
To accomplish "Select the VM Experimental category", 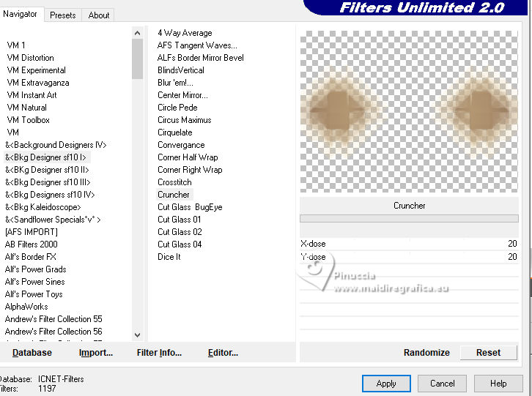I will 36,70.
